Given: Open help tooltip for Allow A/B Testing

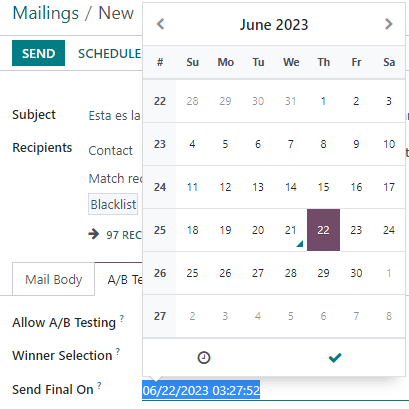Looking at the screenshot, I should [122, 318].
